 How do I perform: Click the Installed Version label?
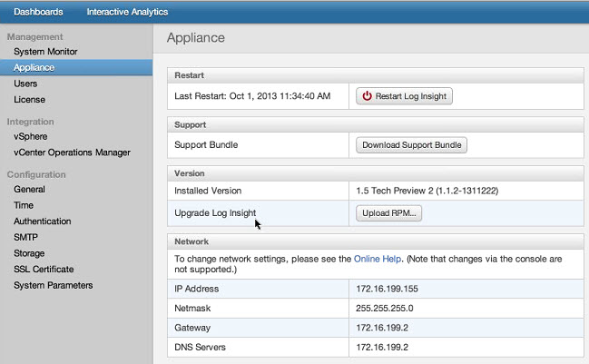pos(208,191)
